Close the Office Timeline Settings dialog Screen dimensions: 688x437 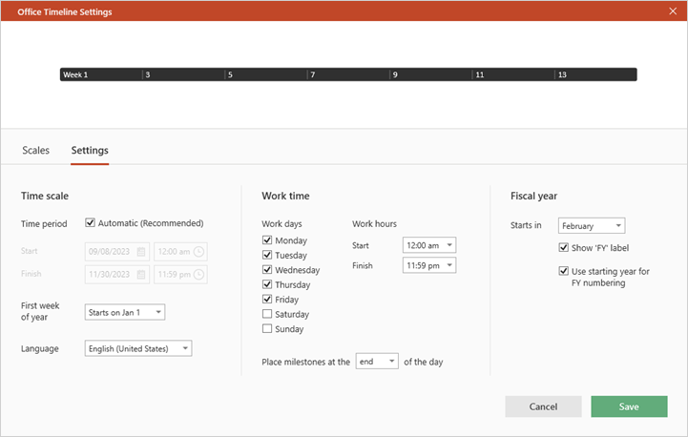[x=673, y=11]
